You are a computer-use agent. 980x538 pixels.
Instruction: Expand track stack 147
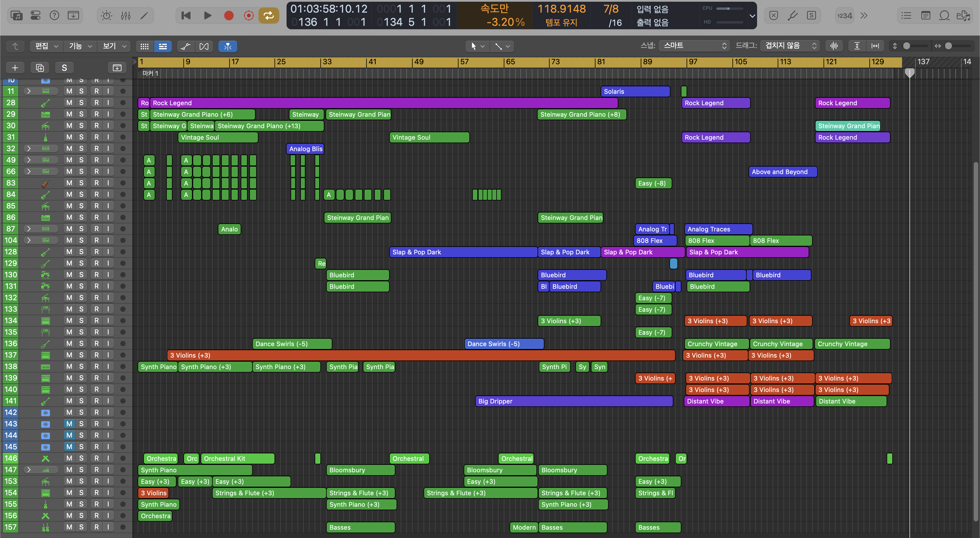click(x=29, y=470)
